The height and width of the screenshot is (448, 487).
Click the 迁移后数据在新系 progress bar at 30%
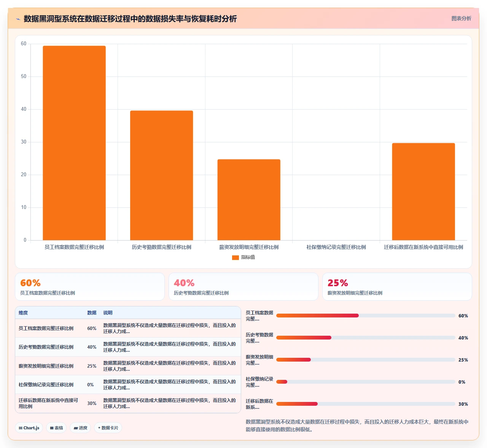click(366, 404)
